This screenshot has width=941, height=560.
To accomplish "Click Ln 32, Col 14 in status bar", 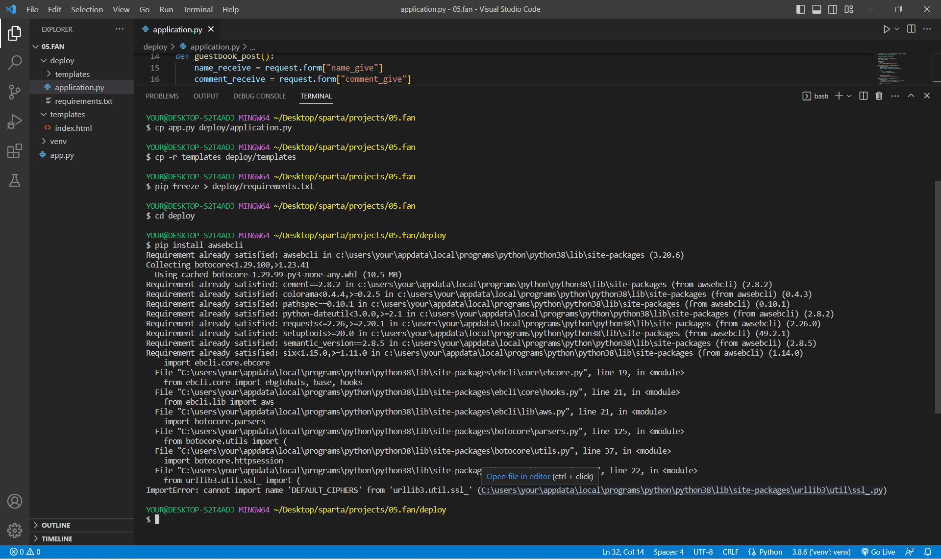I will pos(623,552).
